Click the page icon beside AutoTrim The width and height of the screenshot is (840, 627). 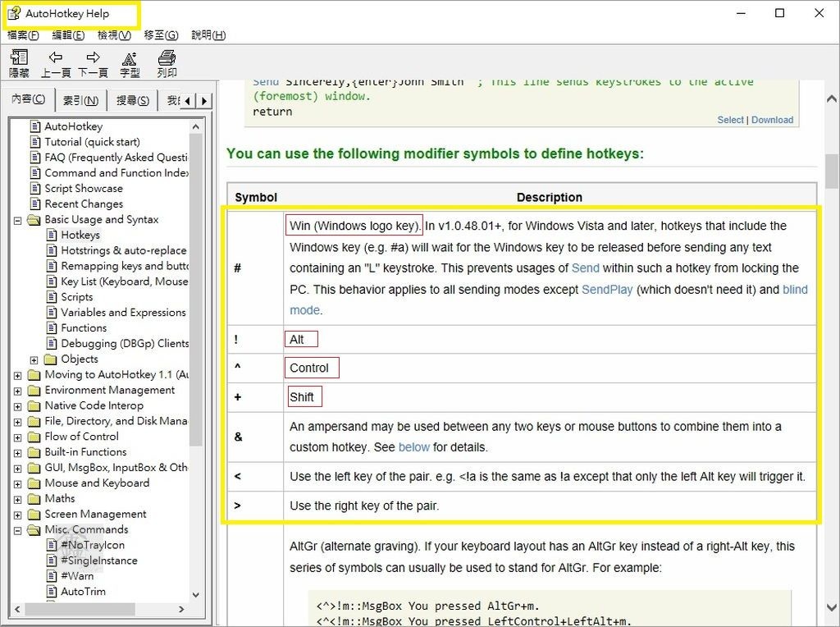pyautogui.click(x=52, y=592)
